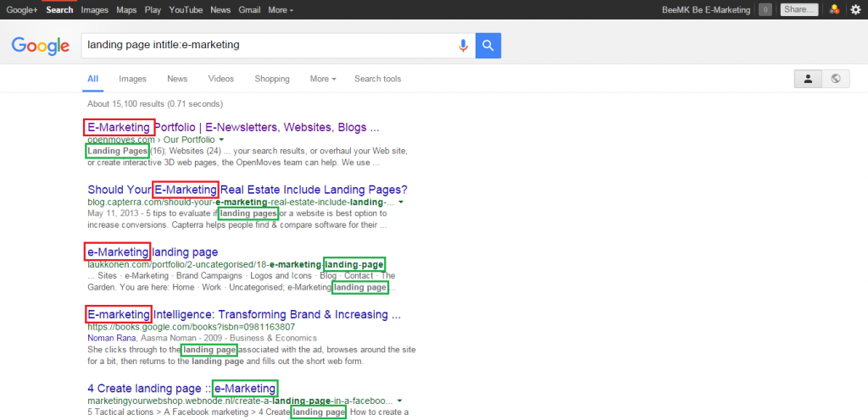This screenshot has height=420, width=868.
Task: Expand the More dropdown in the top black bar
Action: point(281,10)
